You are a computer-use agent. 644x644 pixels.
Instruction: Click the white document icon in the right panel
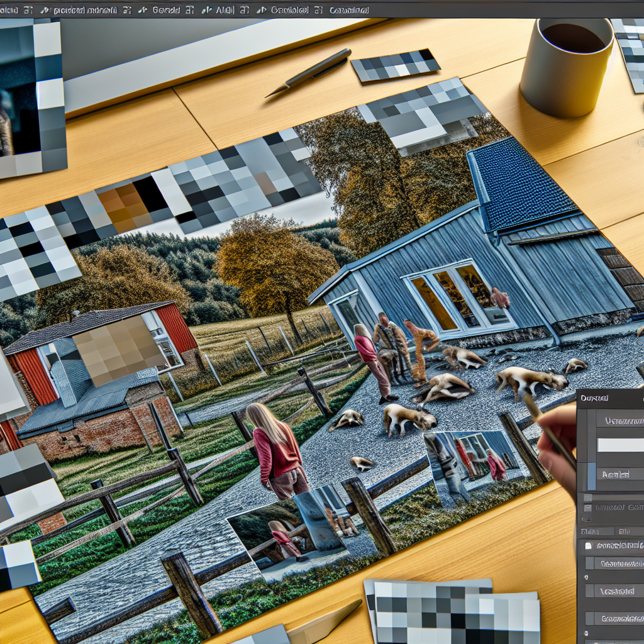(589, 547)
